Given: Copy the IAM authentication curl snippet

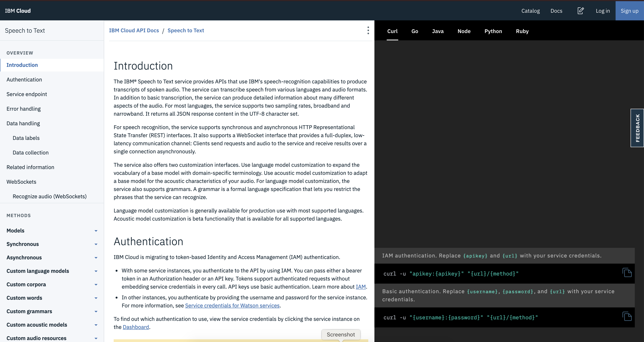Looking at the screenshot, I should [x=627, y=272].
